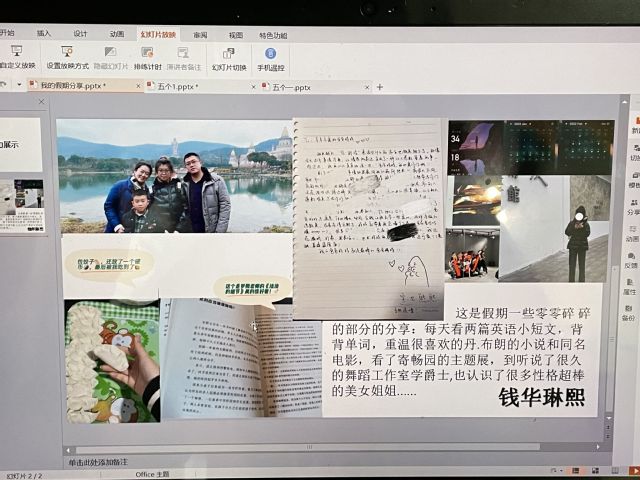Add a new document tab with plus button
Image resolution: width=640 pixels, height=480 pixels.
379,87
